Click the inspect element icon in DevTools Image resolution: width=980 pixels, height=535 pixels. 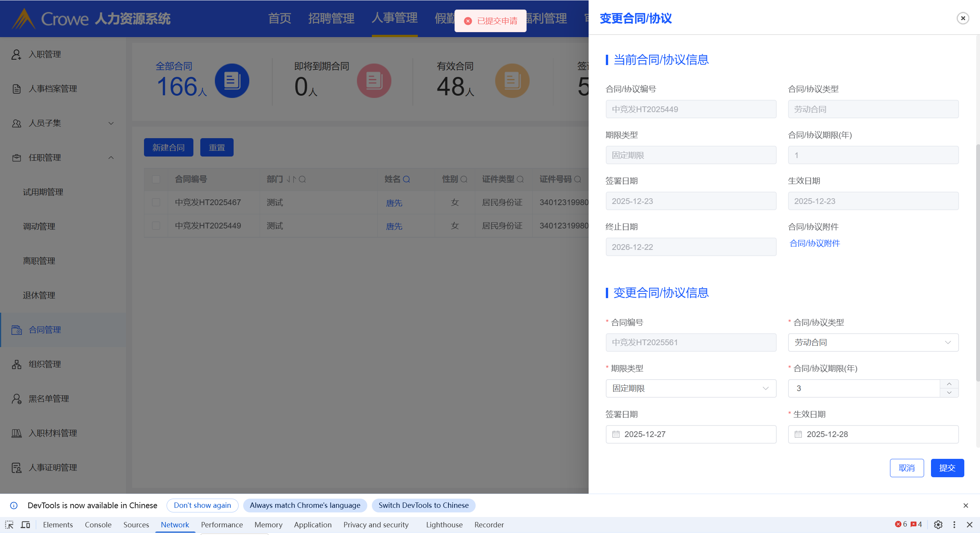click(x=9, y=525)
